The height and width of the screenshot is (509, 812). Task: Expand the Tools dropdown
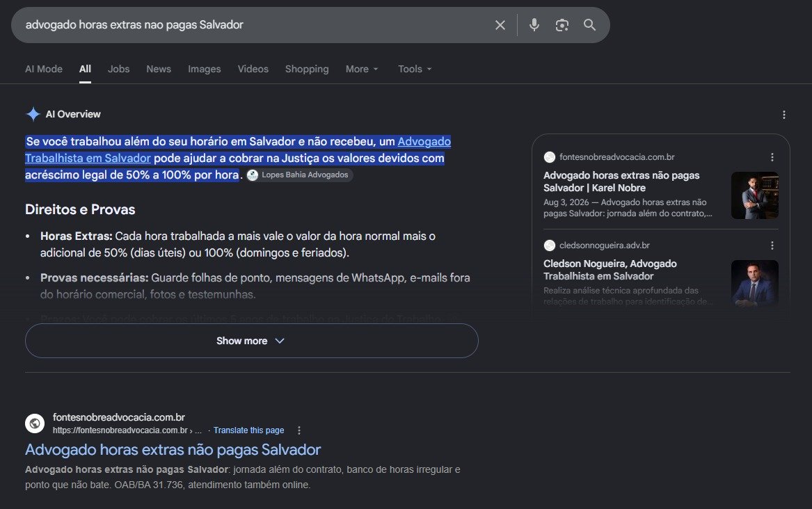pyautogui.click(x=415, y=69)
